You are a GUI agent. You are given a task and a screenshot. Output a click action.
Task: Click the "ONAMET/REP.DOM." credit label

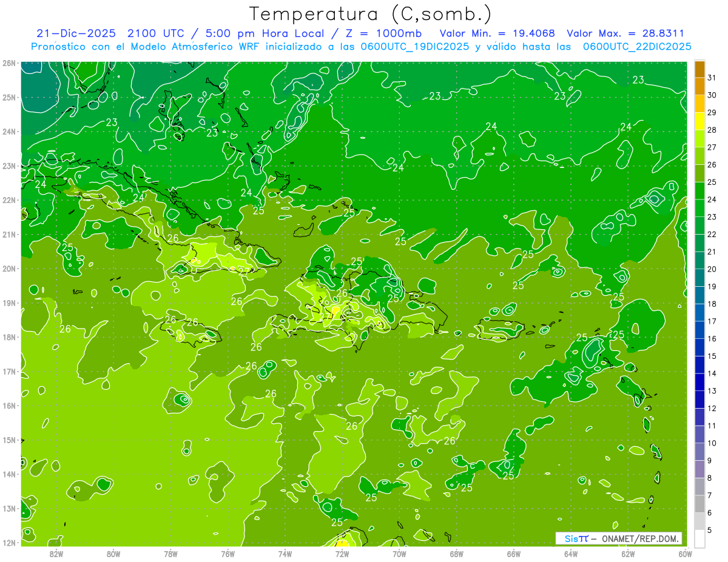pyautogui.click(x=641, y=538)
